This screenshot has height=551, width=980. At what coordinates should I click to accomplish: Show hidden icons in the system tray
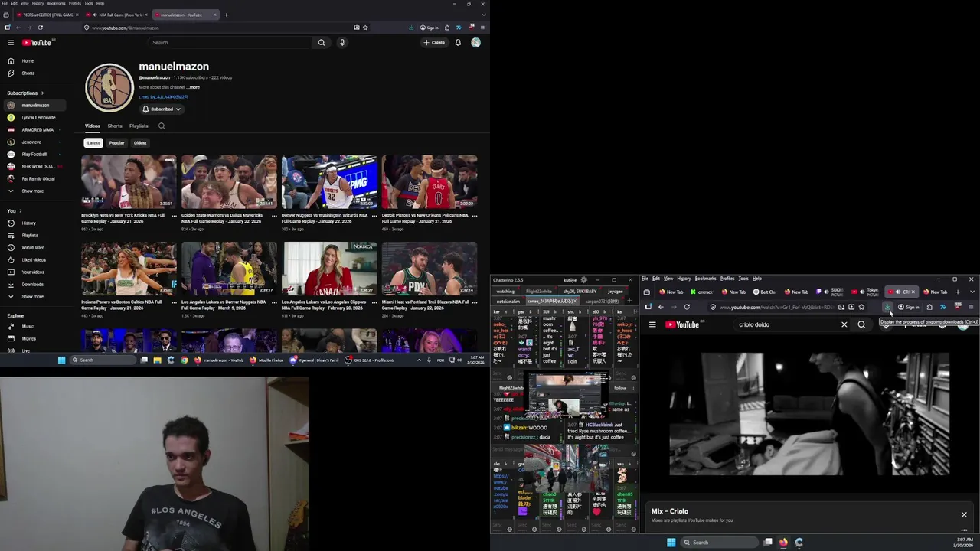(x=419, y=360)
